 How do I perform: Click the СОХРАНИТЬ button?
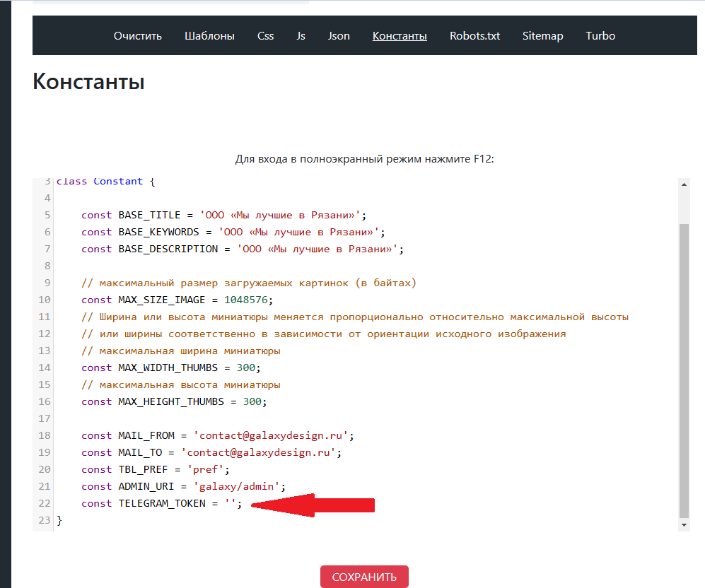pos(364,577)
